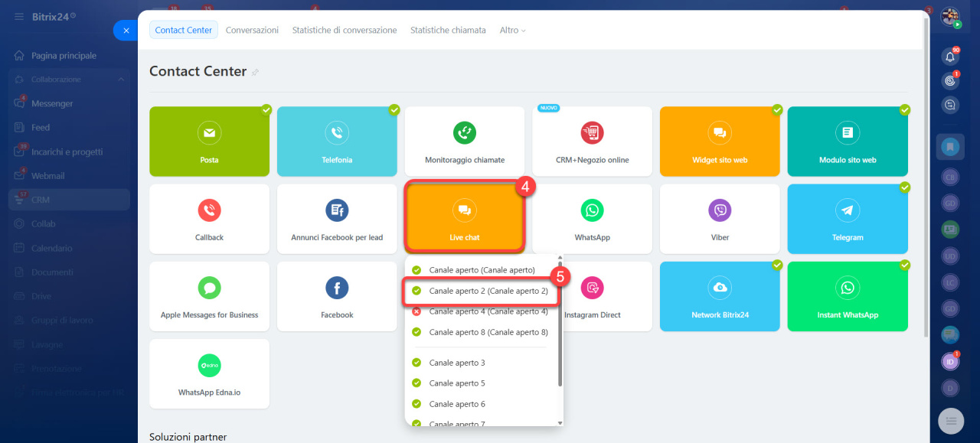Viewport: 980px width, 443px height.
Task: Open Incarichi e progetti in sidebar
Action: coord(67,151)
